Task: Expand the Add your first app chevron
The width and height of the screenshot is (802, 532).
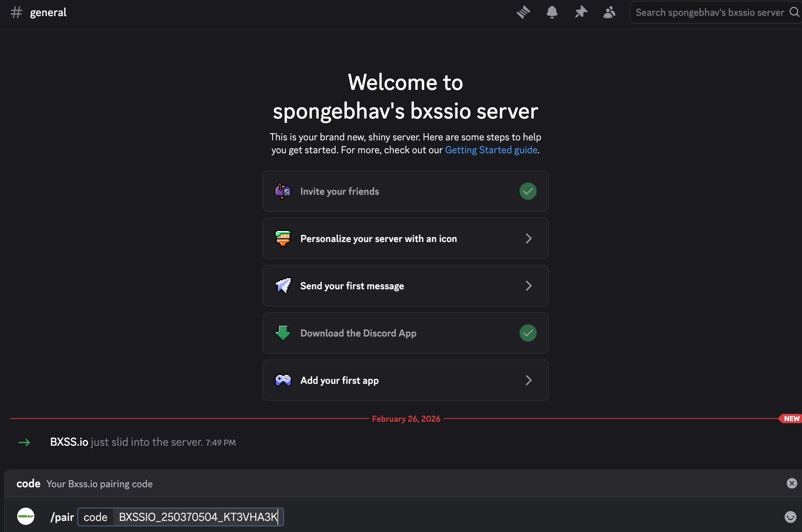Action: (528, 380)
